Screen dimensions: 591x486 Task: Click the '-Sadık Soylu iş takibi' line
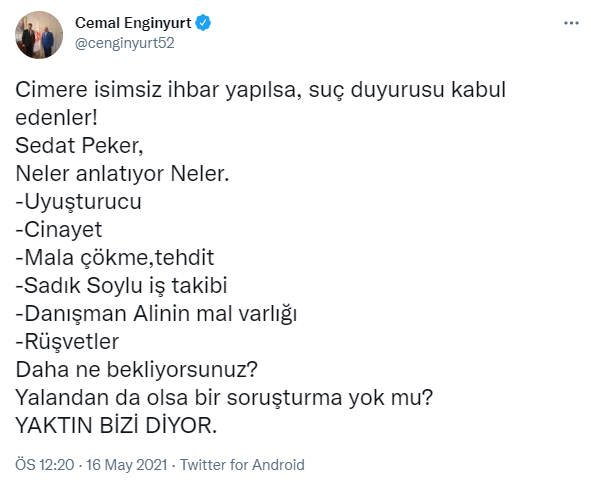pos(121,285)
